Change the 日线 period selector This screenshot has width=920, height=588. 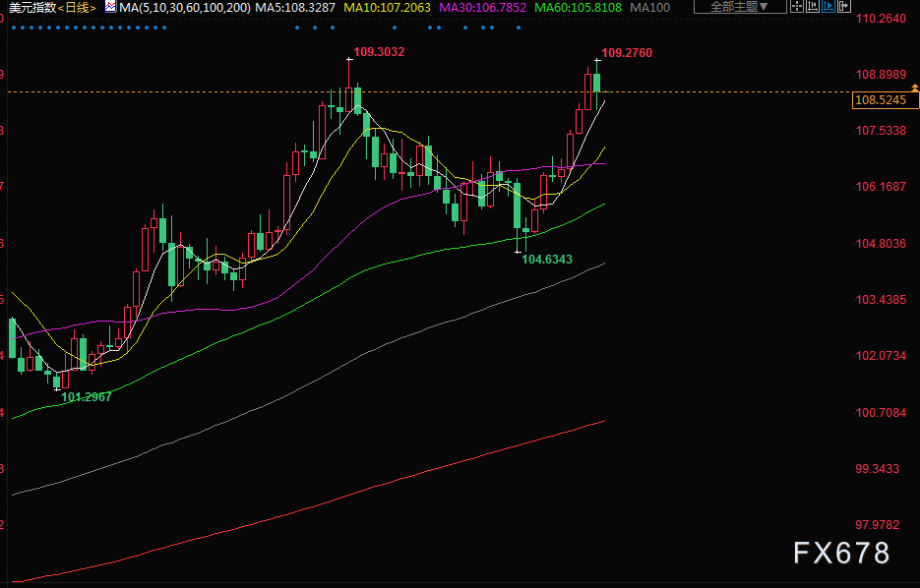pyautogui.click(x=79, y=7)
